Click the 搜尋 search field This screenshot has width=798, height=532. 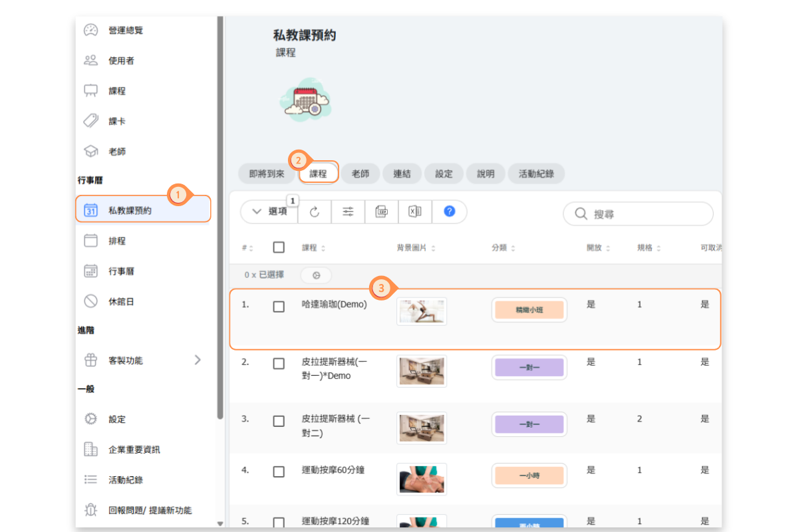point(638,214)
